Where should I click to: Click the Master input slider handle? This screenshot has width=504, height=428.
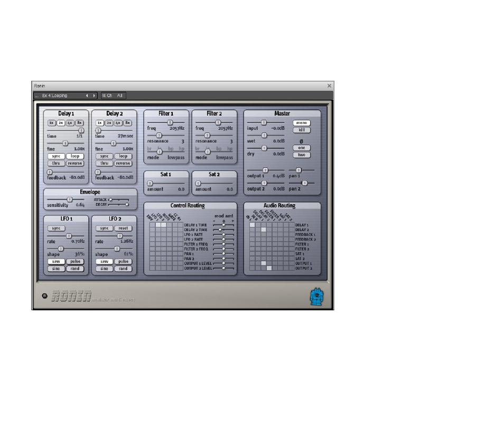[x=264, y=122]
